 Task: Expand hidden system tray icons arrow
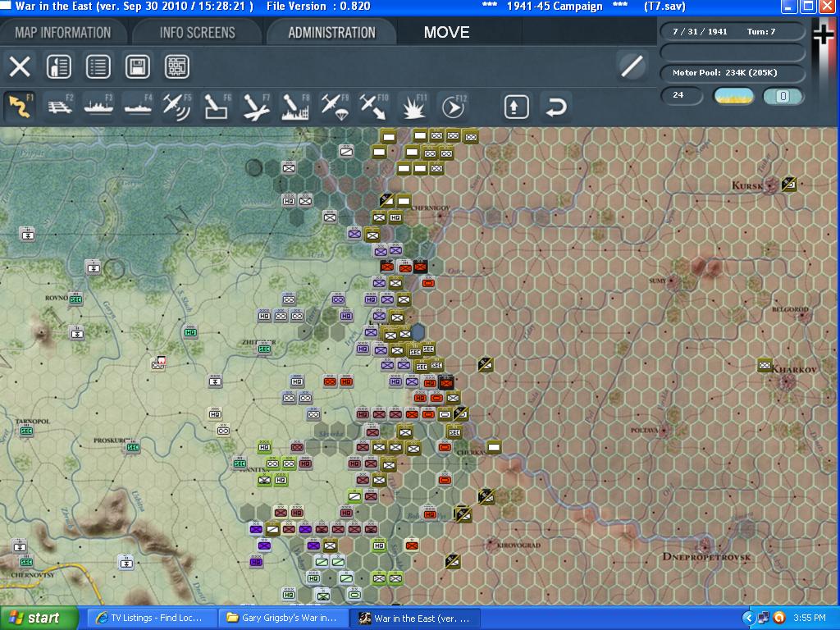pyautogui.click(x=748, y=618)
